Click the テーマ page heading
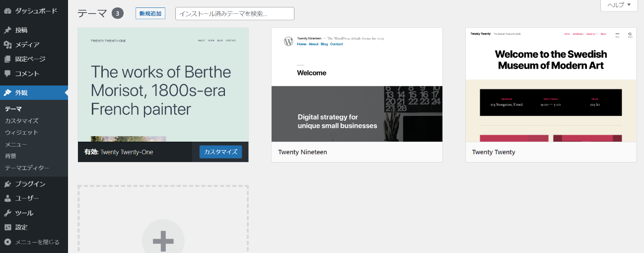This screenshot has height=253, width=644. [x=92, y=13]
